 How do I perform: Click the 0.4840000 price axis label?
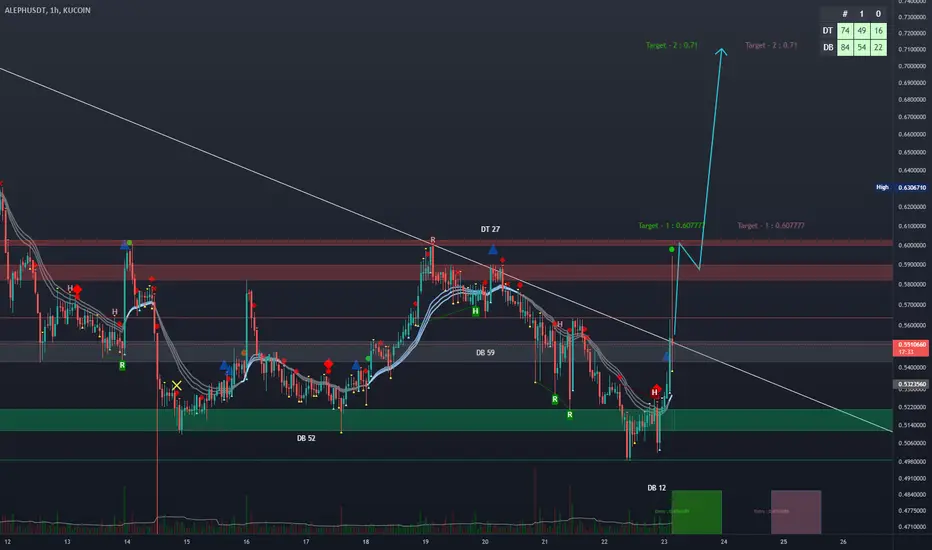point(912,494)
